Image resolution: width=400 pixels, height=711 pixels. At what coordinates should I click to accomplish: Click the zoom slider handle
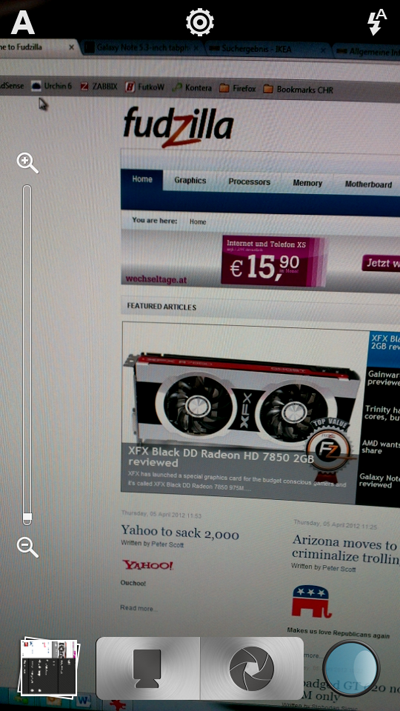click(27, 517)
